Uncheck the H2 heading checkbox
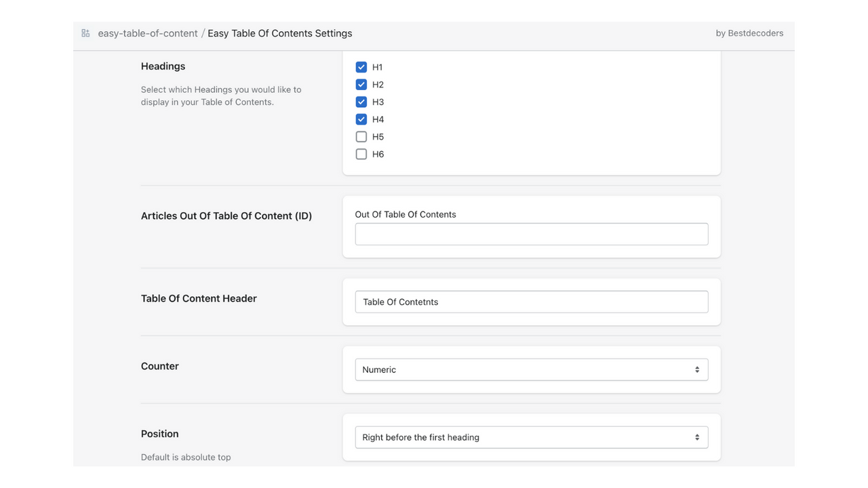Image resolution: width=868 pixels, height=488 pixels. [361, 85]
